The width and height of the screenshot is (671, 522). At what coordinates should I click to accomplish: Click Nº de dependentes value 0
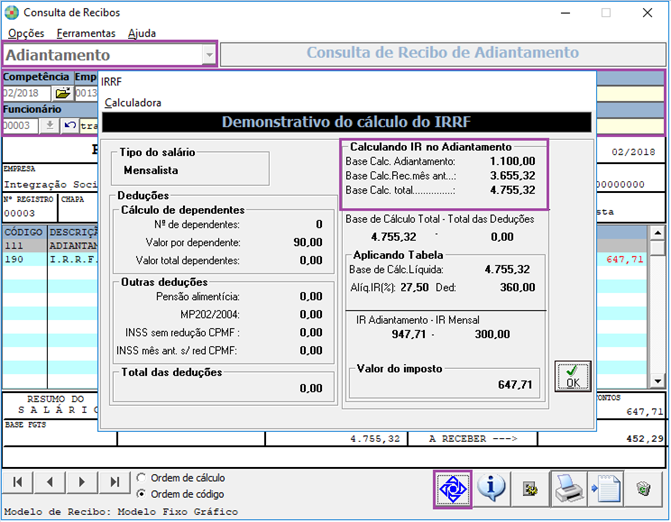pyautogui.click(x=319, y=224)
